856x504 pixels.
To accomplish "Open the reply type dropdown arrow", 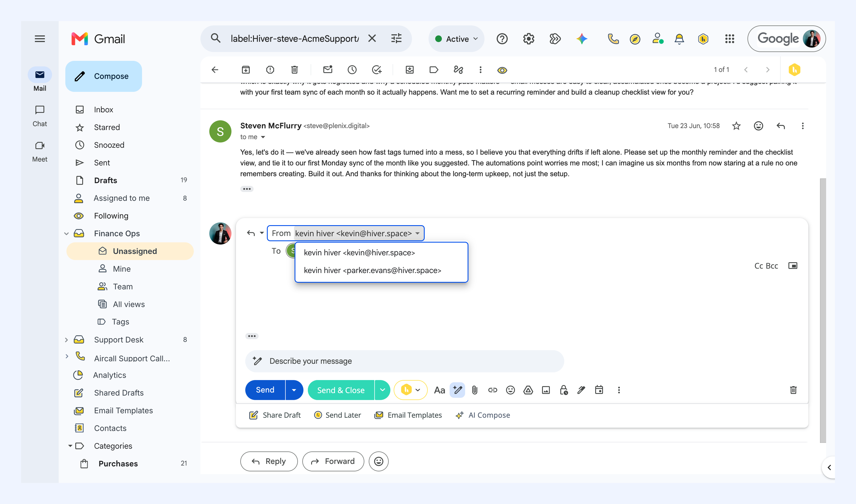I will pyautogui.click(x=262, y=233).
